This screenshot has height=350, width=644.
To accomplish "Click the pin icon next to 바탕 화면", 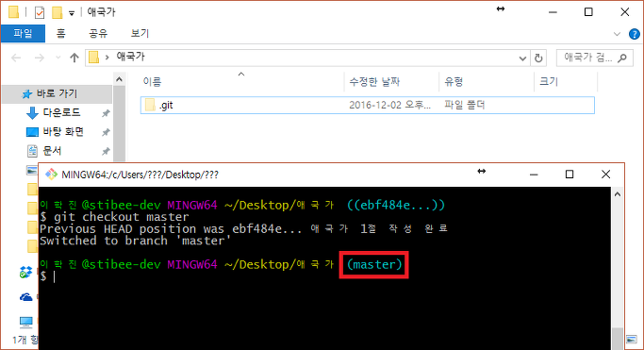I will click(106, 132).
